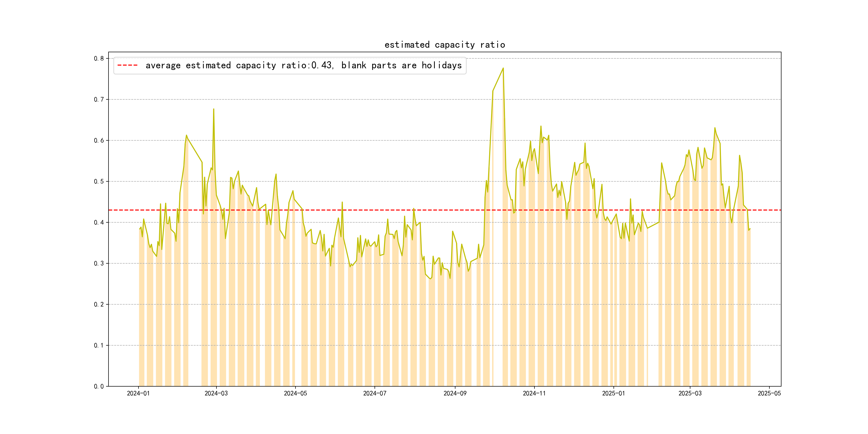Image resolution: width=868 pixels, height=434 pixels.
Task: Click the 0.0 y-axis tick label
Action: tap(99, 386)
